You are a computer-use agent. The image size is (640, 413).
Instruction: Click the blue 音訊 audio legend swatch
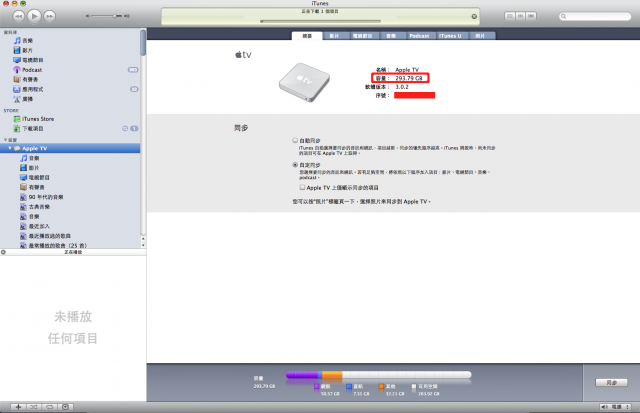pos(349,386)
